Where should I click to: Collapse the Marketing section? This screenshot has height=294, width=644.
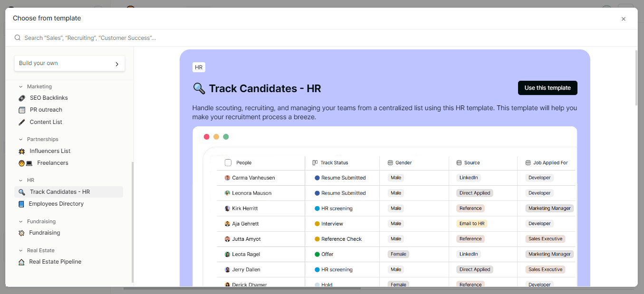point(20,86)
